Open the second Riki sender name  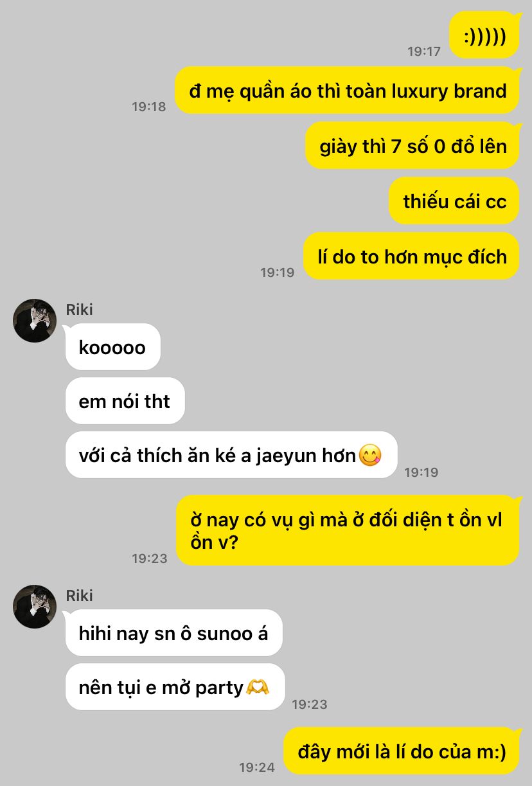pyautogui.click(x=79, y=596)
